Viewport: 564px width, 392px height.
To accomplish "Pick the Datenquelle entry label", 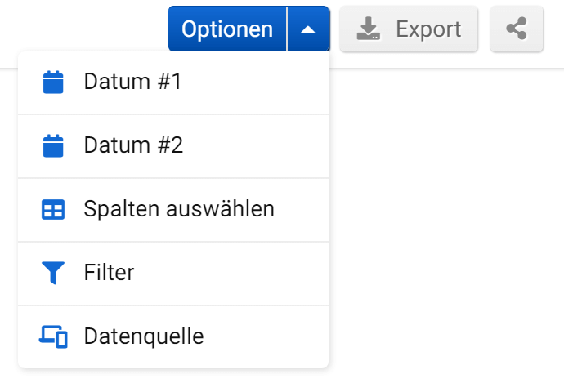I will pyautogui.click(x=143, y=336).
